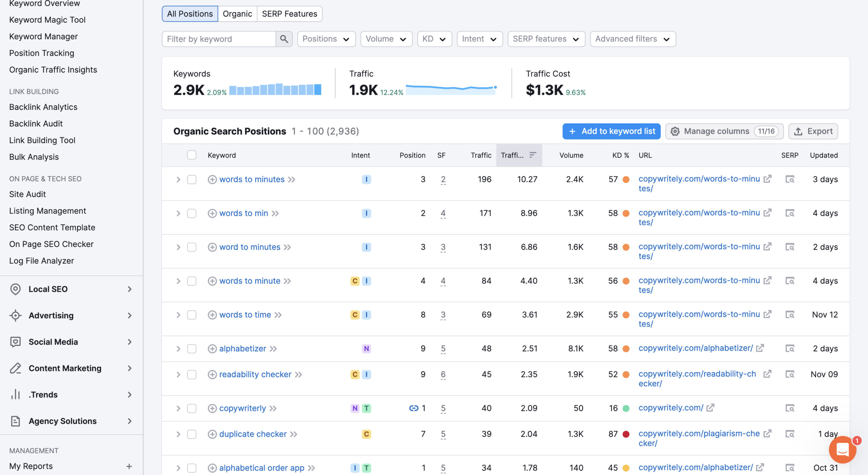The image size is (868, 475).
Task: Click the plus icon beside My Reports
Action: 129,466
